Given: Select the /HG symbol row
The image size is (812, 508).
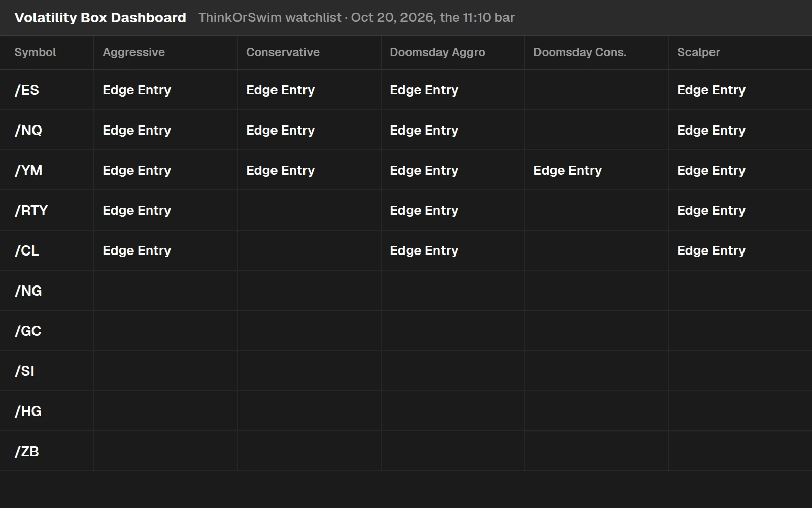Looking at the screenshot, I should tap(406, 411).
